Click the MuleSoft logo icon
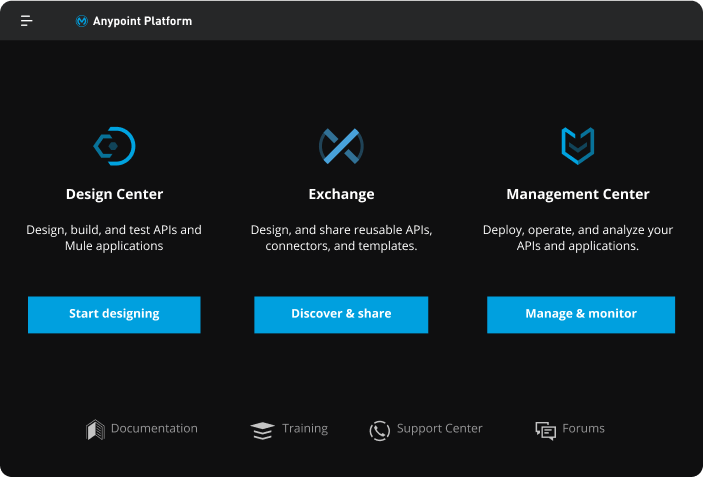Viewport: 703px width, 477px height. click(x=82, y=21)
